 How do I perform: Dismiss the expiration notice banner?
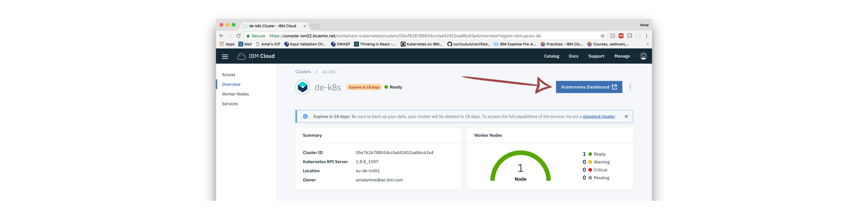click(626, 116)
